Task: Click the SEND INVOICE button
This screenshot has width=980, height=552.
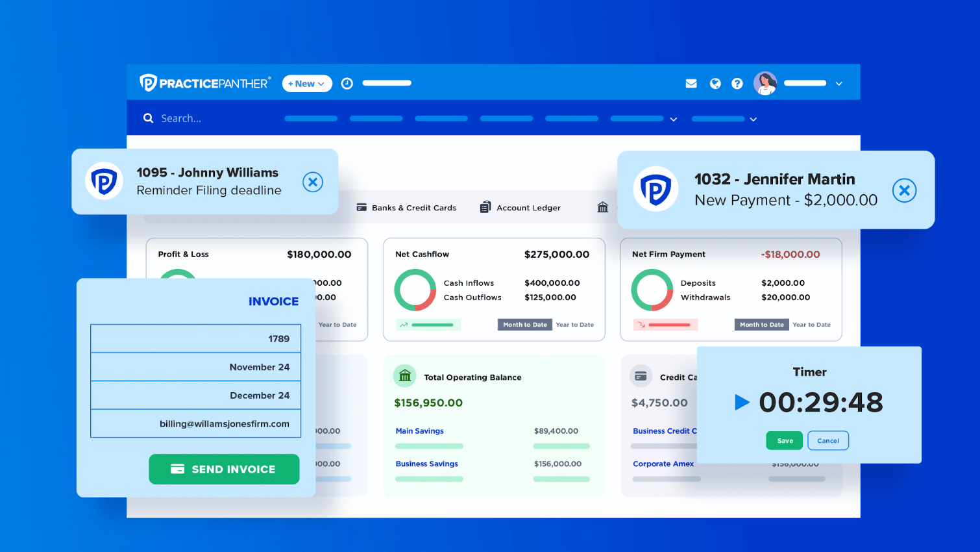Action: point(224,469)
